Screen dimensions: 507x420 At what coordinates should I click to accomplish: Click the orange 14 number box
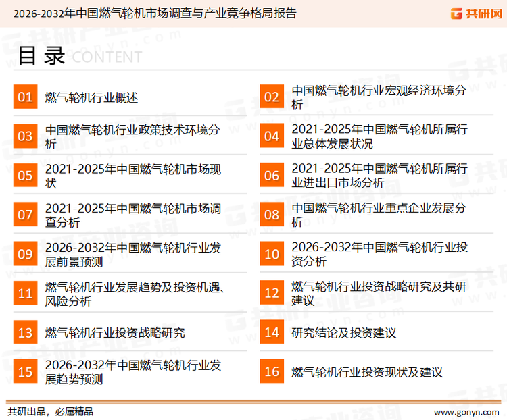pyautogui.click(x=272, y=332)
